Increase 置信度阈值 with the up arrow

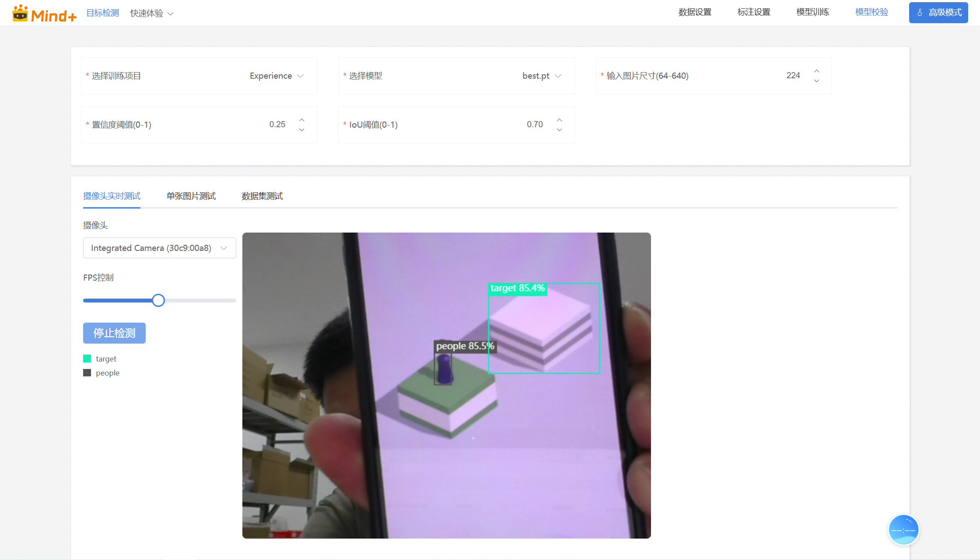pyautogui.click(x=301, y=119)
